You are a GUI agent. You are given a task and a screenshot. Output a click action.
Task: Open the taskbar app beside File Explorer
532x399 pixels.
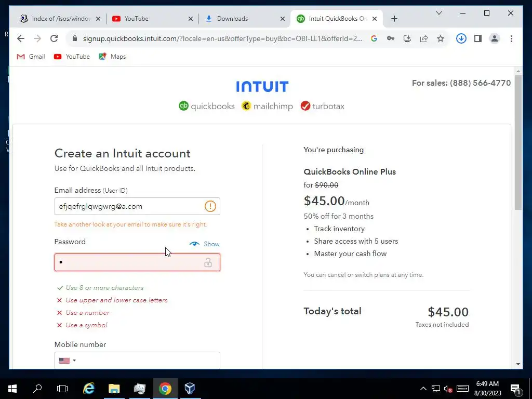(139, 389)
